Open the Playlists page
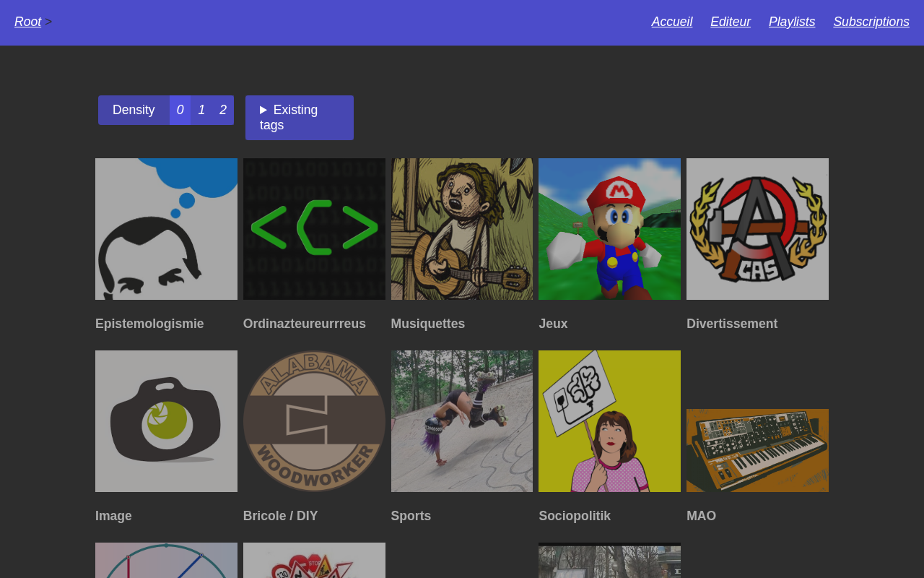Viewport: 924px width, 578px height. tap(792, 22)
